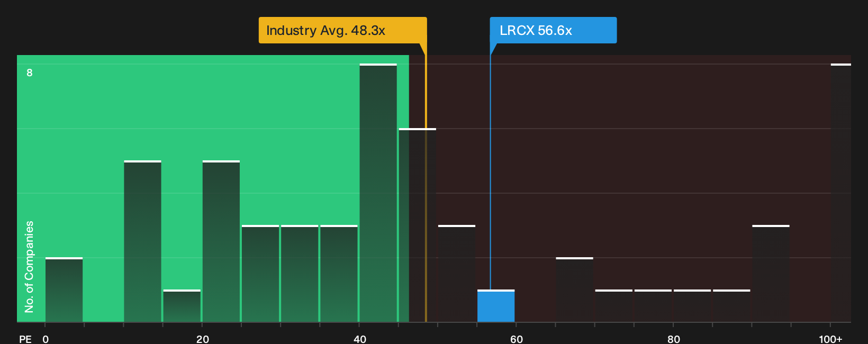Click the Industry Avg. 48.3x label
This screenshot has width=868, height=344.
(x=342, y=30)
